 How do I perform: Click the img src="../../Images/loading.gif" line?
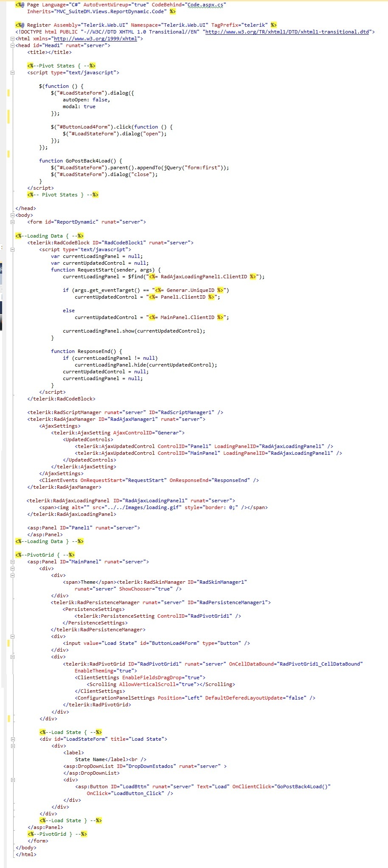[154, 507]
